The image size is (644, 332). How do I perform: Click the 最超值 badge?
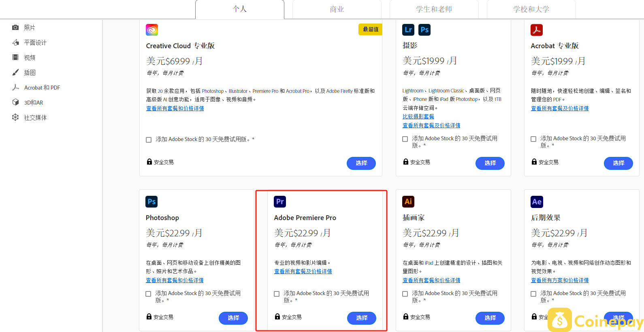coord(370,29)
